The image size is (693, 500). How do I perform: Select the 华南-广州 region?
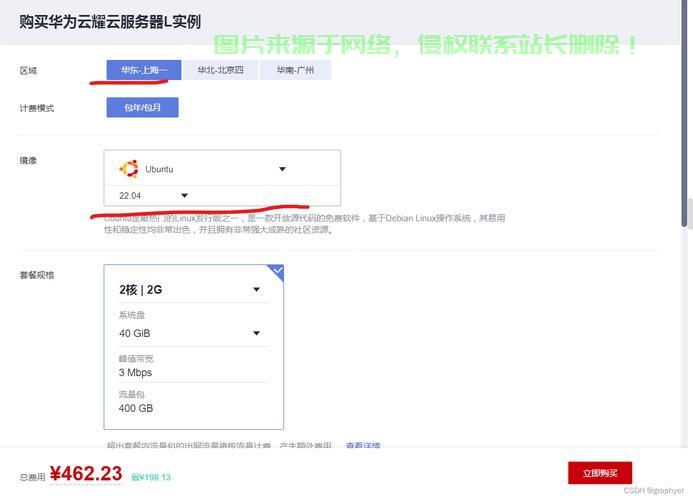pos(295,70)
